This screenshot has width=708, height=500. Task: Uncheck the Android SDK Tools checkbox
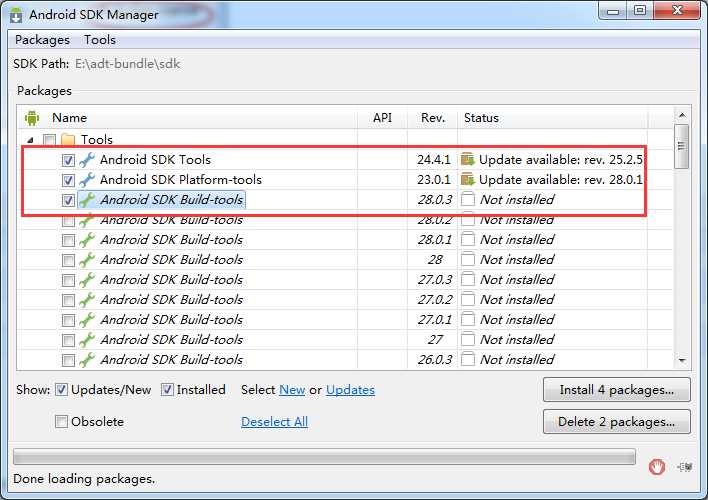[68, 160]
